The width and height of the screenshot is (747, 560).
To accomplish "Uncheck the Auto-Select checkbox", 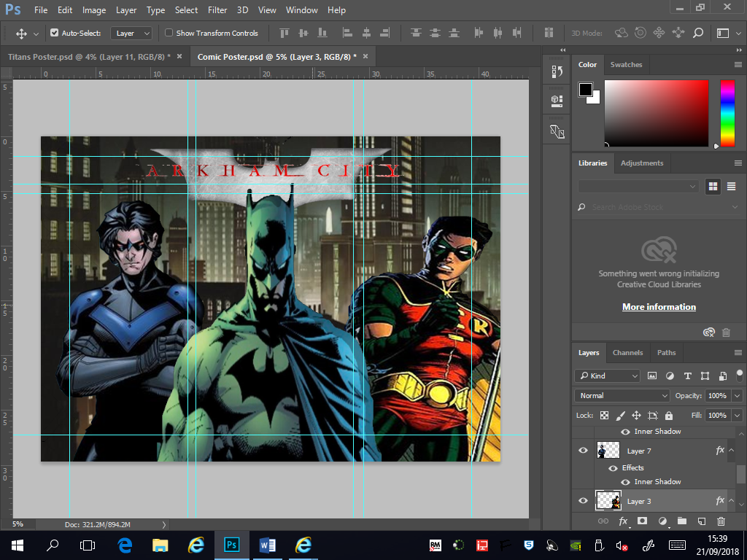I will [x=55, y=33].
